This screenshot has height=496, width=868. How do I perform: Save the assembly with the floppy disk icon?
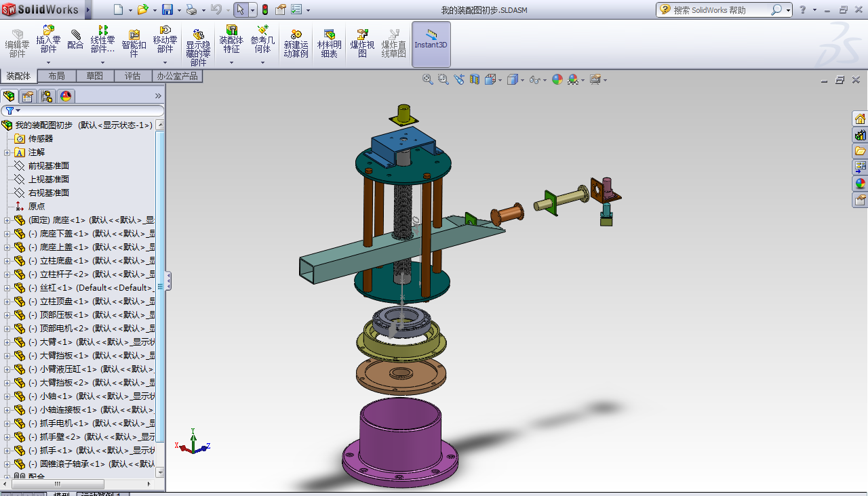(167, 9)
